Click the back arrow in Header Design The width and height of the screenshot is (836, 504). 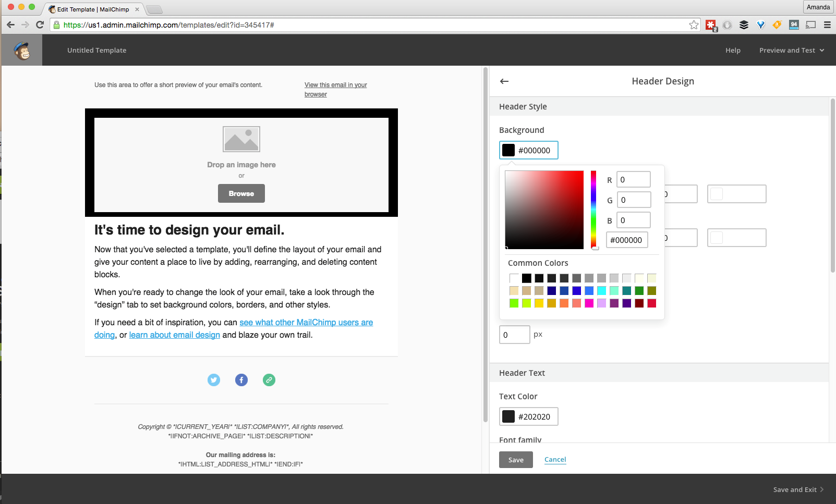tap(504, 81)
